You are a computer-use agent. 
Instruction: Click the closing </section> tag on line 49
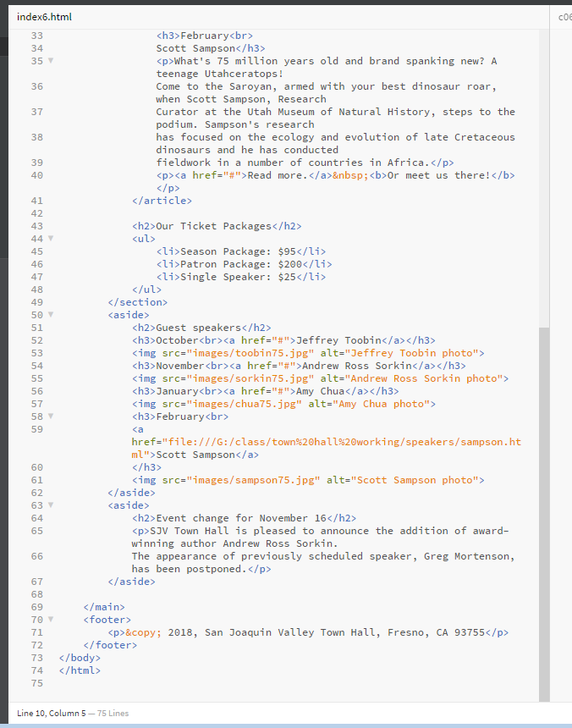coord(137,302)
